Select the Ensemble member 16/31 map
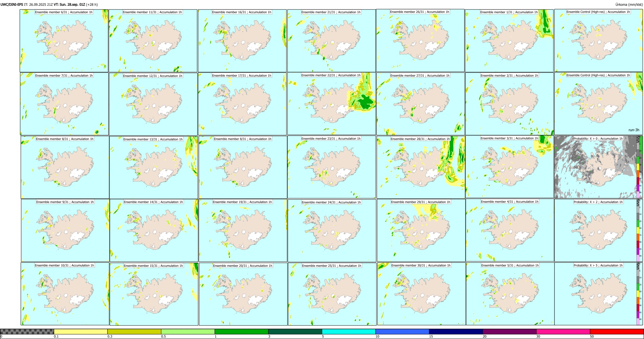This screenshot has height=339, width=644. pyautogui.click(x=242, y=41)
